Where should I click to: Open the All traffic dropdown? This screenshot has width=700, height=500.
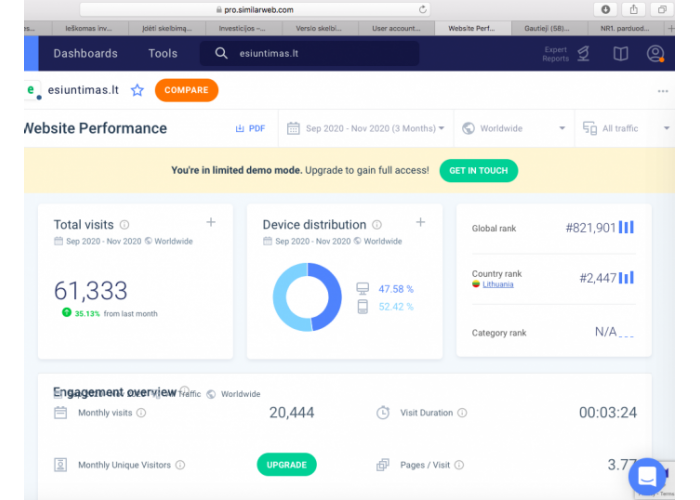[x=625, y=129]
